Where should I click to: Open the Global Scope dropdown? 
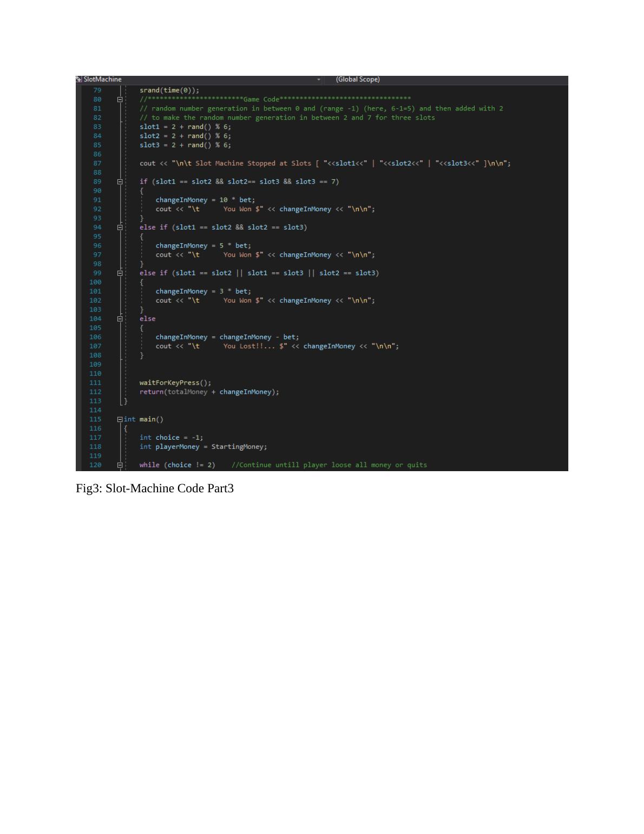tap(358, 80)
